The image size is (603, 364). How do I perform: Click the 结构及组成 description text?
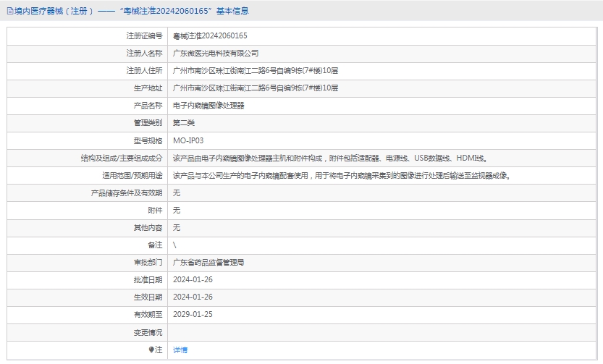coord(330,158)
